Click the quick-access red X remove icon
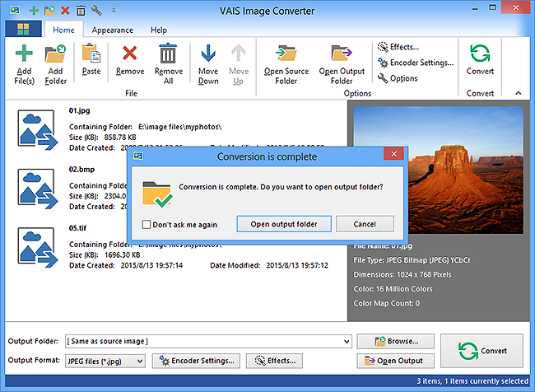Viewport: 535px width, 392px height. click(x=65, y=11)
